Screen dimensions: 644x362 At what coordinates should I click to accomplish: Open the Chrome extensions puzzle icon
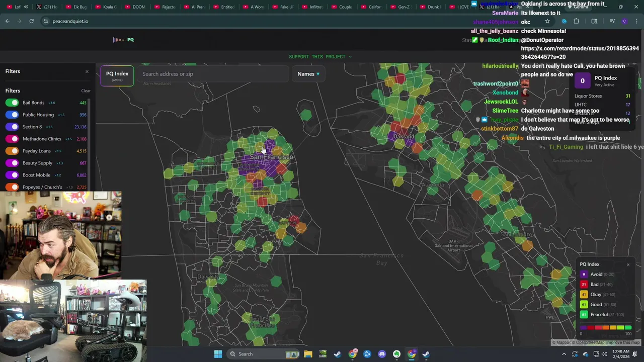(577, 21)
